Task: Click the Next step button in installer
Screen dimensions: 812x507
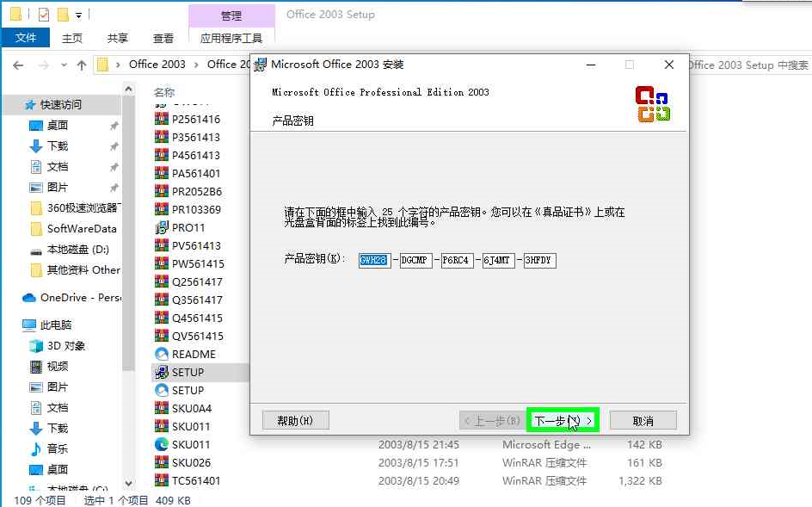Action: pyautogui.click(x=563, y=420)
